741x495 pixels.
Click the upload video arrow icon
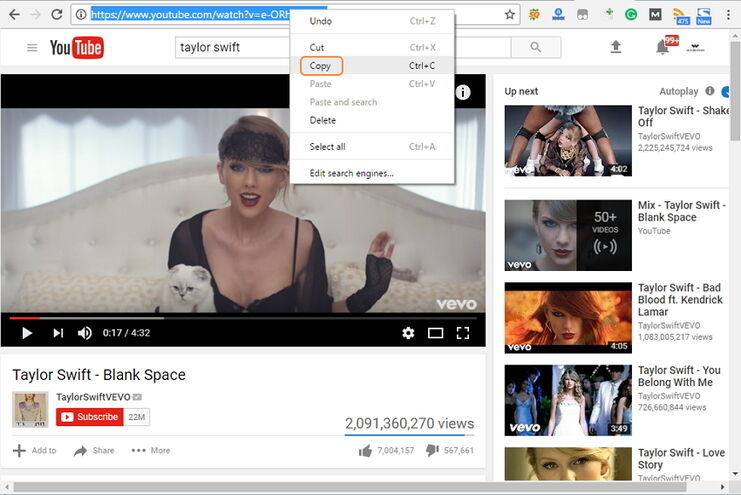pyautogui.click(x=616, y=47)
